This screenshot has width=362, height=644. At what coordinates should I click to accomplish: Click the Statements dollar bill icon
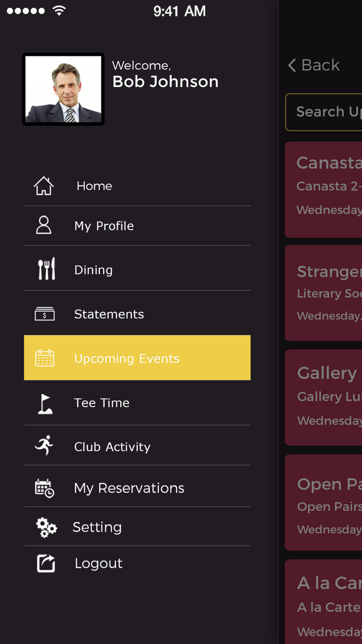(44, 314)
